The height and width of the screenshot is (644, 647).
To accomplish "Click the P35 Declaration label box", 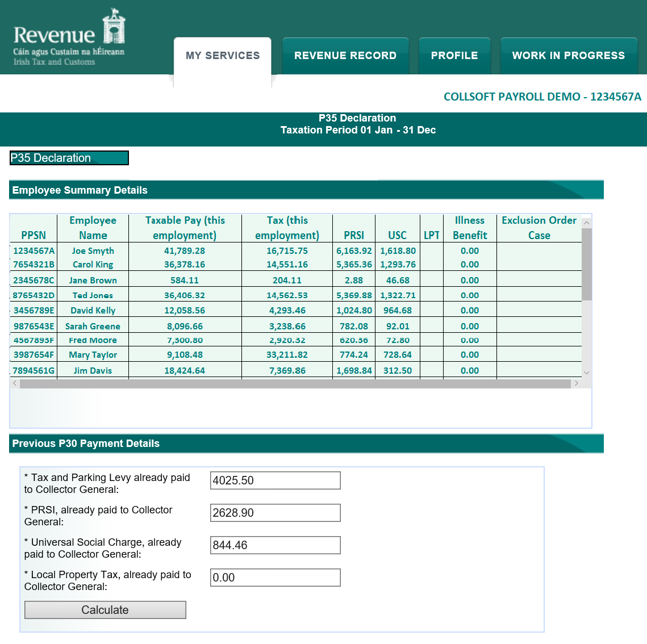I will click(x=69, y=158).
